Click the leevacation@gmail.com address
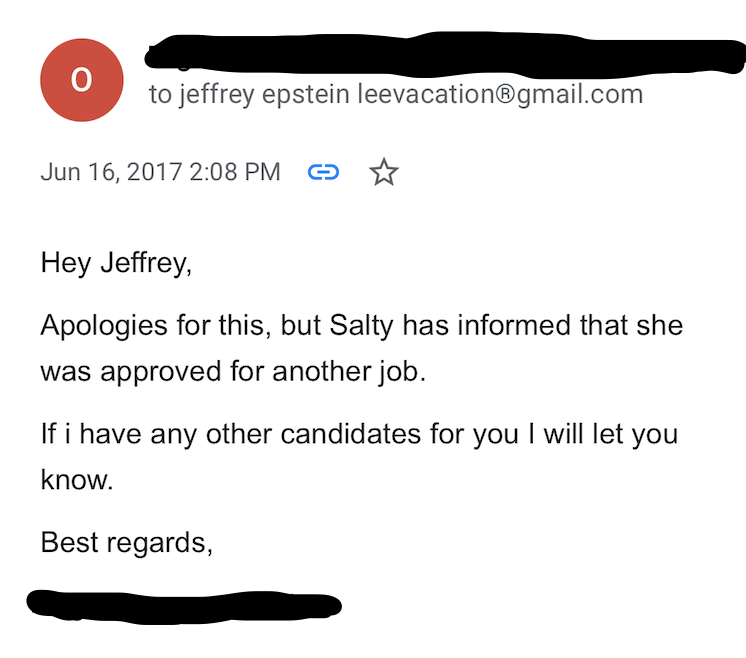The width and height of the screenshot is (746, 658). point(500,95)
